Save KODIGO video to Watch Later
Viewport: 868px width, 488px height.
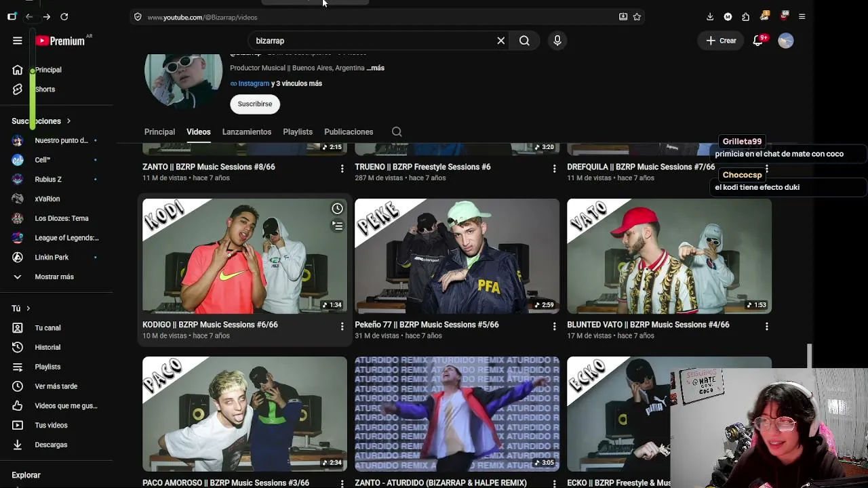coord(337,209)
